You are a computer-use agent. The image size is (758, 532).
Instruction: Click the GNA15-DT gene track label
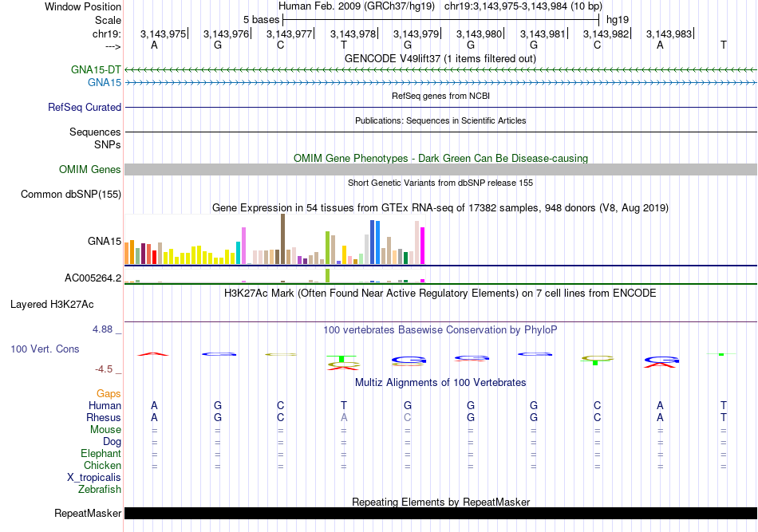(x=96, y=69)
